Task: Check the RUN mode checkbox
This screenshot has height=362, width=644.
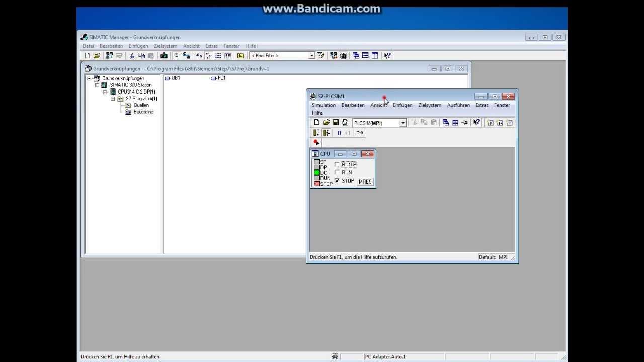Action: click(337, 172)
